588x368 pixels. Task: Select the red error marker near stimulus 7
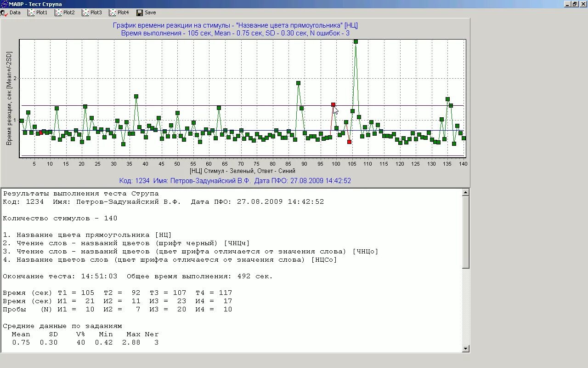click(x=41, y=132)
